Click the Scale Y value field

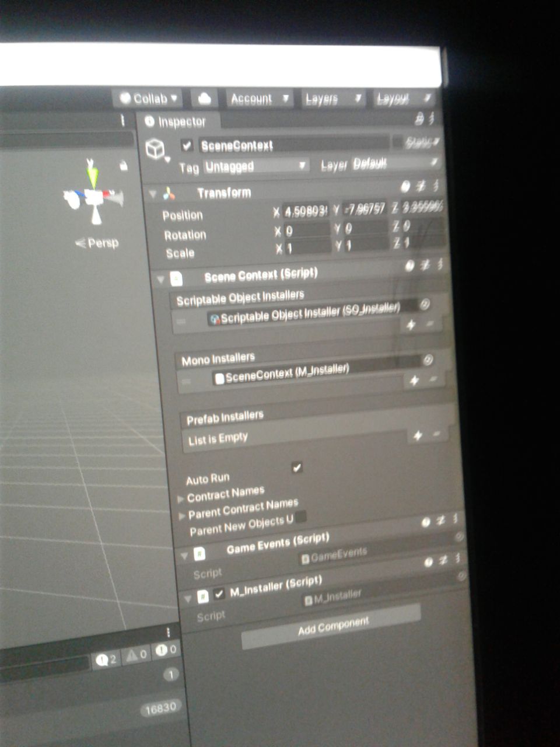coord(366,245)
